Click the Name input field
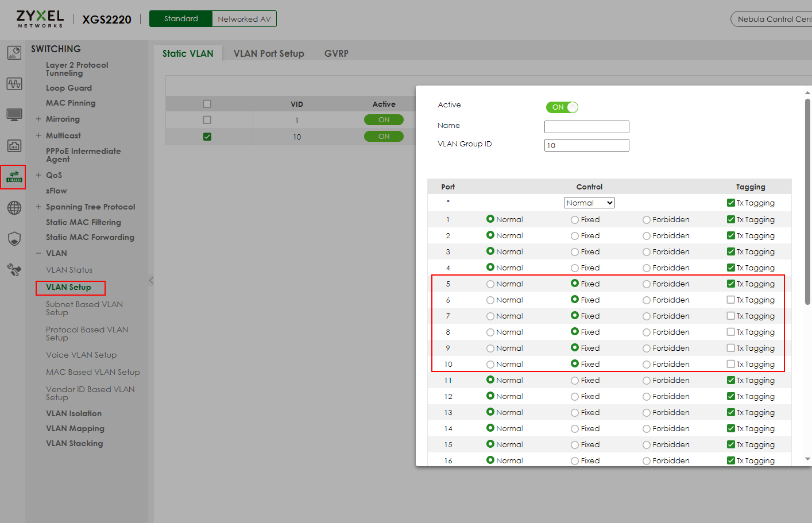The image size is (812, 523). point(586,127)
